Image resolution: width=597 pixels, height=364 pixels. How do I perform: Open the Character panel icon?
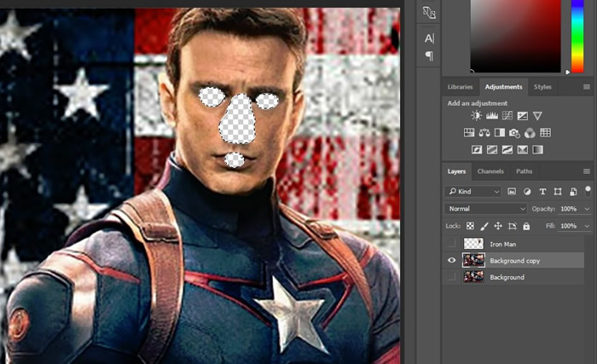pyautogui.click(x=429, y=38)
